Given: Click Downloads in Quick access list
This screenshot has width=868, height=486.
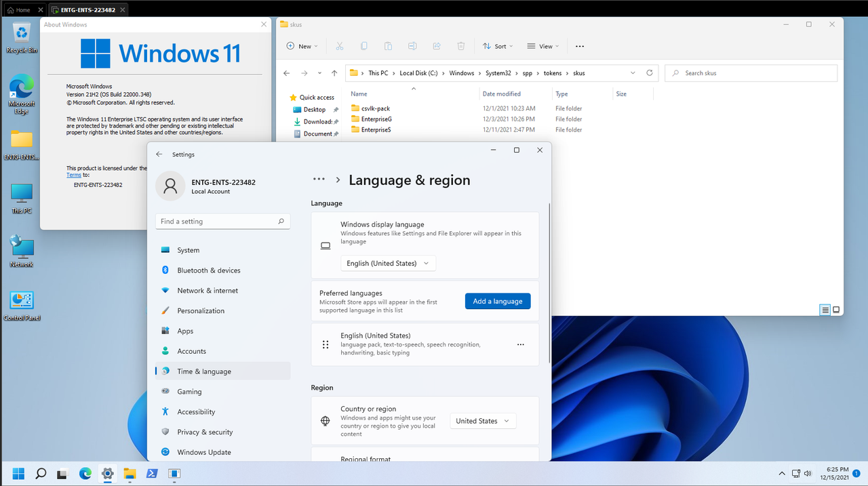Looking at the screenshot, I should pyautogui.click(x=316, y=121).
